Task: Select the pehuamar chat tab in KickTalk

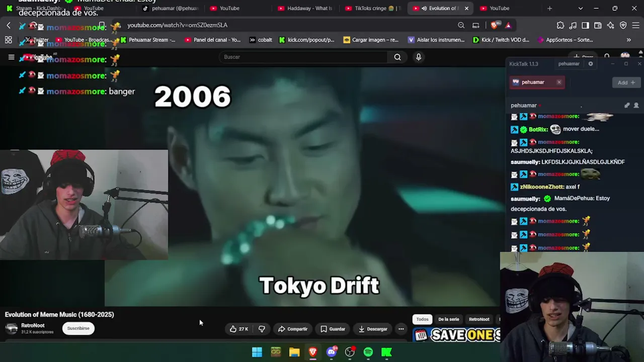Action: [533, 82]
